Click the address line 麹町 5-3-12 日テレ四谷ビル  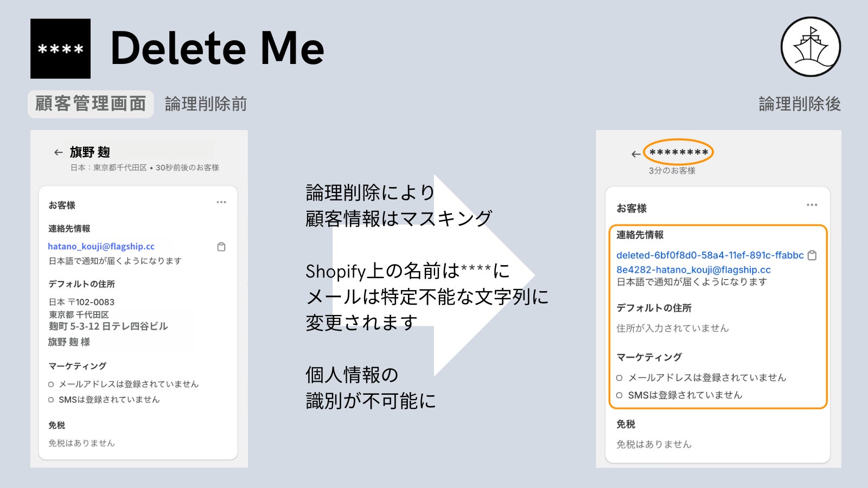[108, 326]
